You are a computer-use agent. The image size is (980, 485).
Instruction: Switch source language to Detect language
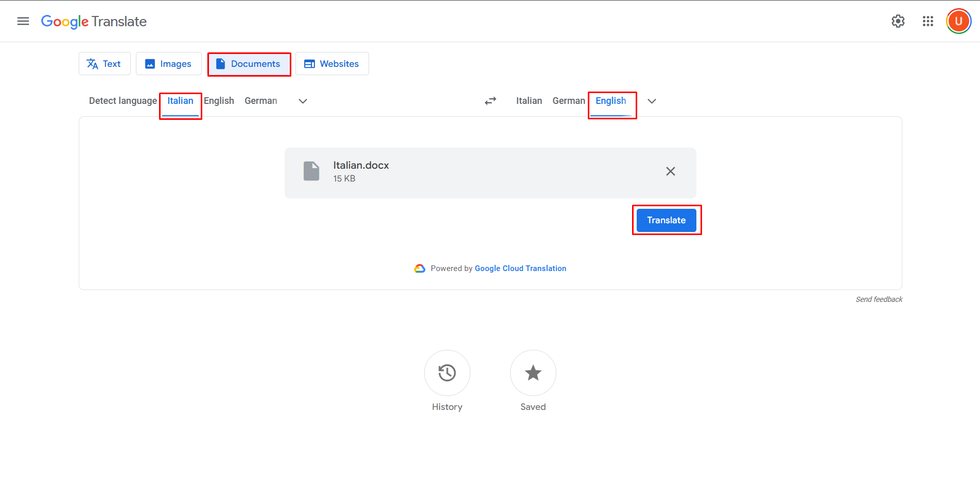tap(122, 100)
